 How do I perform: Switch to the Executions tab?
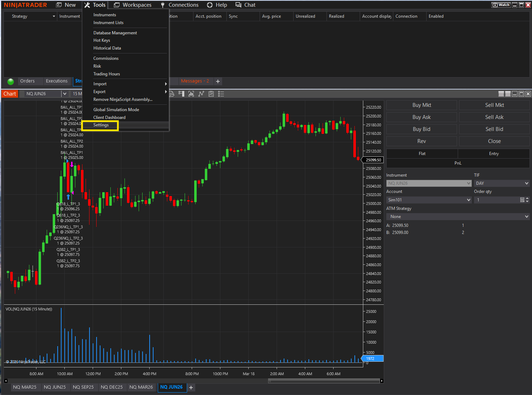(x=57, y=81)
